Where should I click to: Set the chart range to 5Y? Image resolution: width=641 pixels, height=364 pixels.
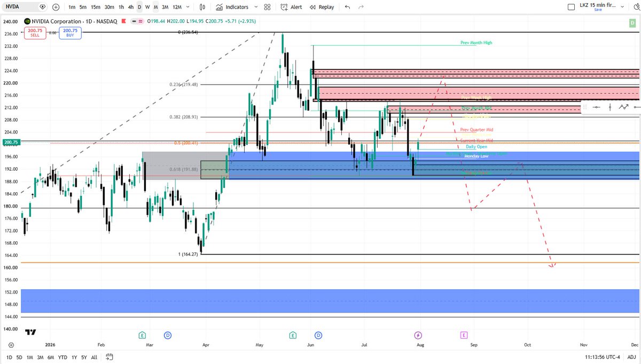tap(84, 357)
